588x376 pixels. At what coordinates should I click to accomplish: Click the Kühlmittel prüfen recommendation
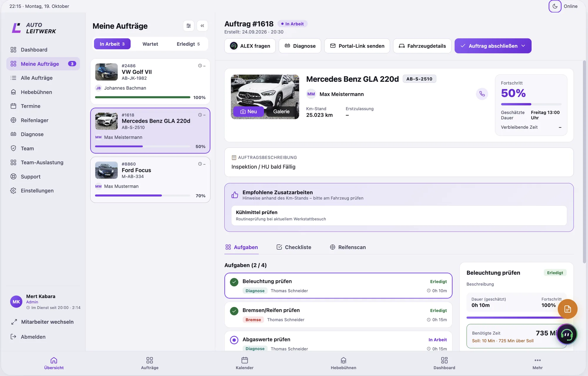click(399, 215)
